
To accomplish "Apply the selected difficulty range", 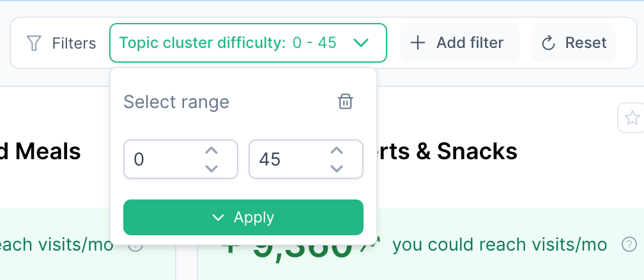I will [x=243, y=217].
